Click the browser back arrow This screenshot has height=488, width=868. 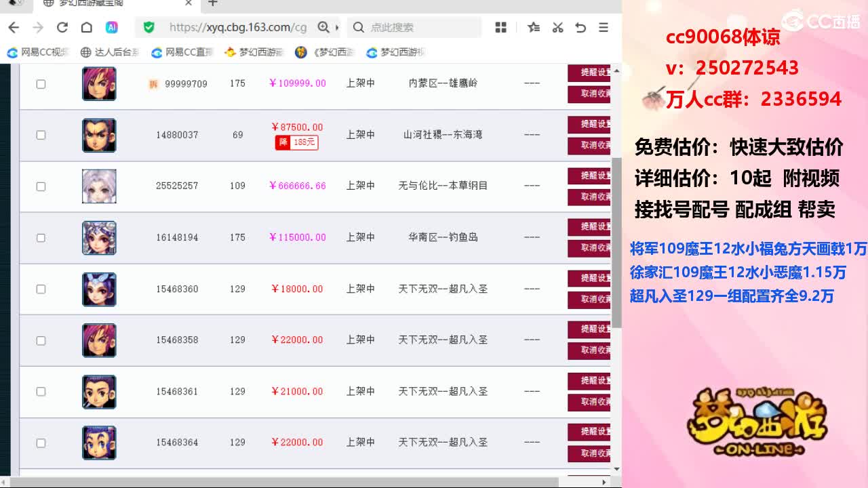pyautogui.click(x=14, y=27)
